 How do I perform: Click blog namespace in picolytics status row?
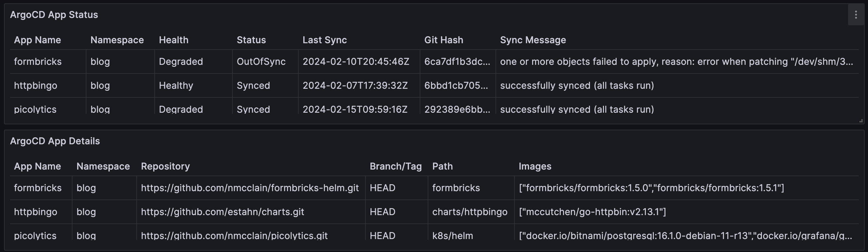pos(100,109)
